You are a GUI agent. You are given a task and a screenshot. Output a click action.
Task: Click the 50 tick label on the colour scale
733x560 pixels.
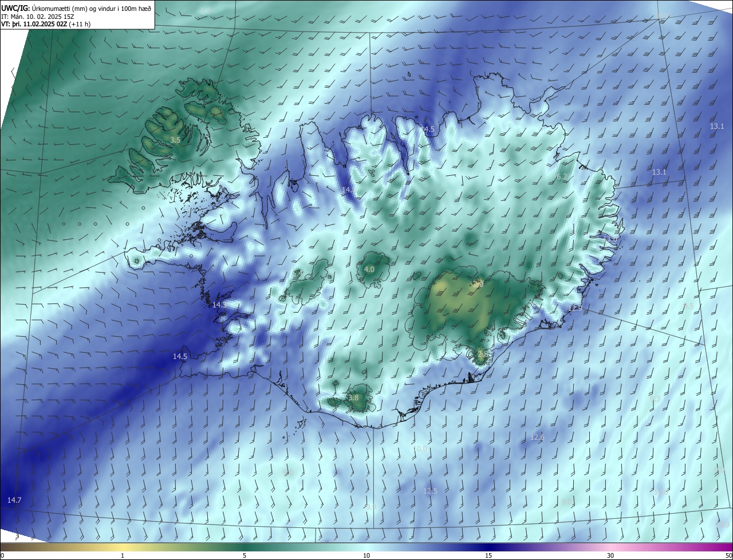pyautogui.click(x=728, y=555)
